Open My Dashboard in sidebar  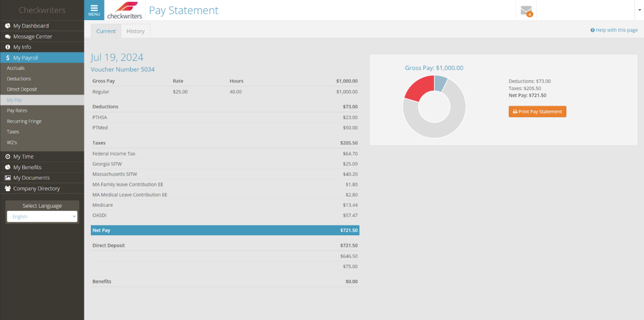31,26
